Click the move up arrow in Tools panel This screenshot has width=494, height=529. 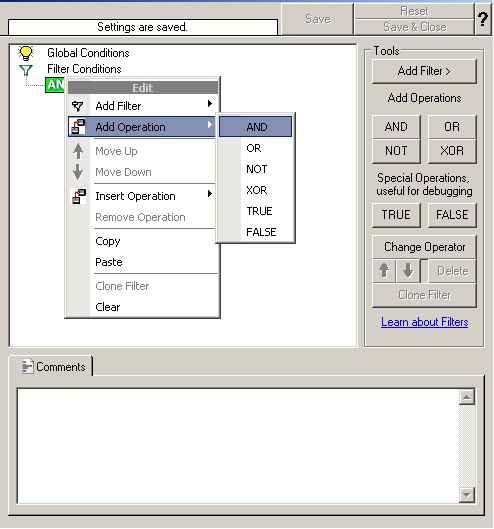tap(384, 271)
